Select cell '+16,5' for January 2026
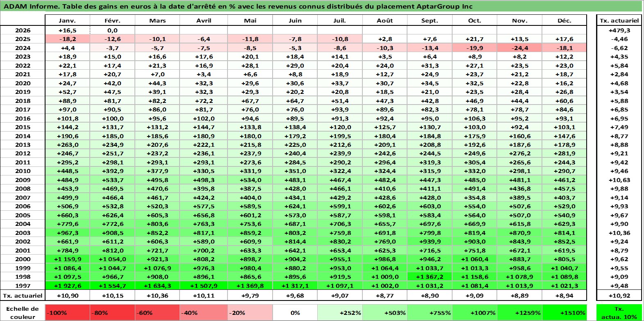Screen dimensions: 644x321 tap(67, 30)
